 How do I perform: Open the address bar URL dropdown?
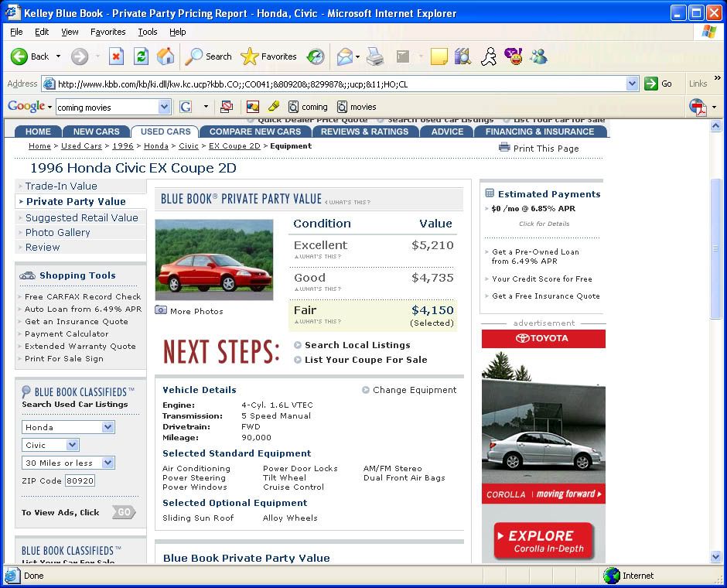click(632, 84)
